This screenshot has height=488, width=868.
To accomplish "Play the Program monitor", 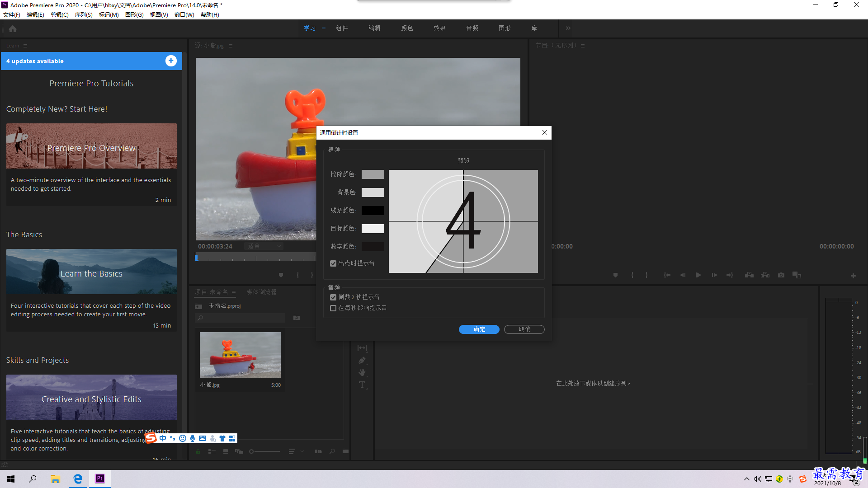I will point(698,275).
